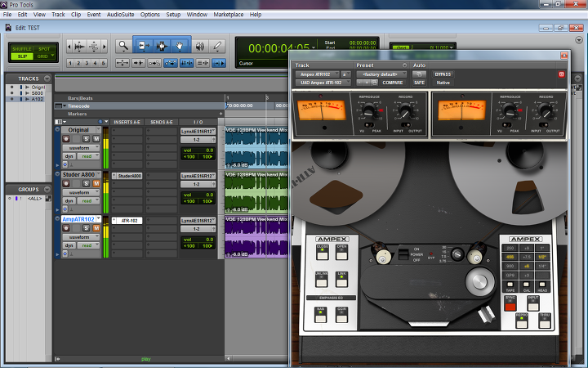The height and width of the screenshot is (368, 588).
Task: Toggle plug-in BYPASS
Action: point(443,74)
